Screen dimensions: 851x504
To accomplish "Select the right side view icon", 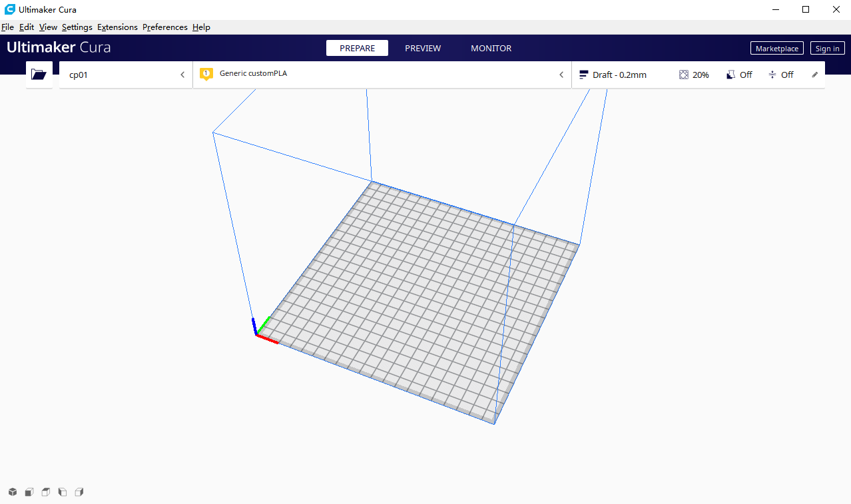I will click(x=79, y=492).
